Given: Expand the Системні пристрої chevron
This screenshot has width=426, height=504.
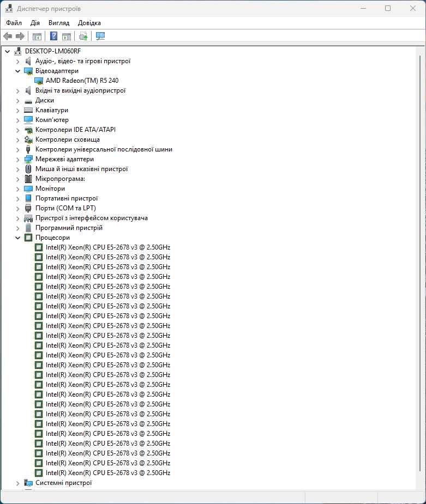Looking at the screenshot, I should [x=17, y=483].
